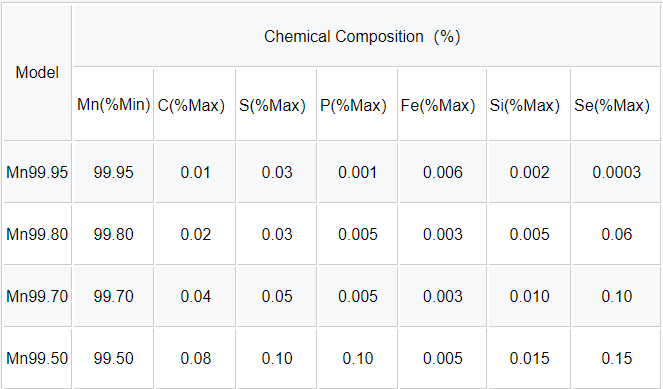The height and width of the screenshot is (389, 663).
Task: Select the 0.001 phosphorus value cell
Action: click(358, 173)
